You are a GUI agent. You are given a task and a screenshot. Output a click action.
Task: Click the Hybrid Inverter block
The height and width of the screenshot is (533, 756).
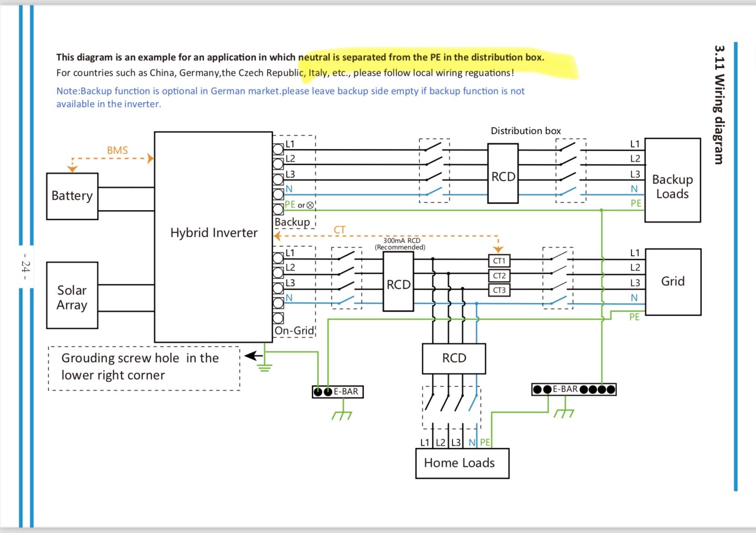(214, 237)
